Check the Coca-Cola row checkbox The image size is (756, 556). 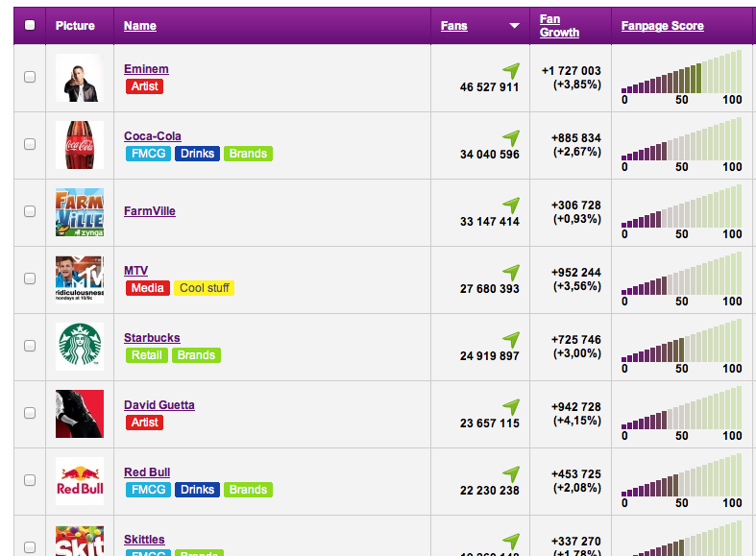point(30,144)
